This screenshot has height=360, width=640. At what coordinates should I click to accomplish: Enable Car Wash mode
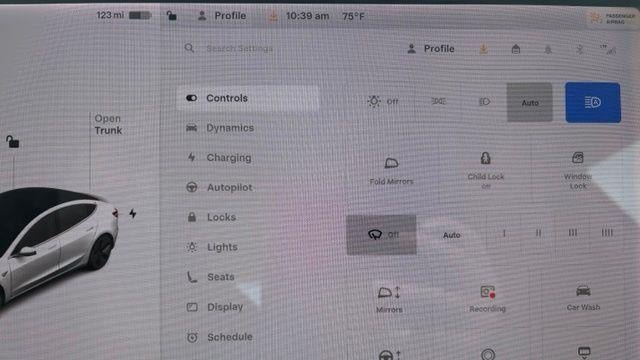[x=583, y=298]
